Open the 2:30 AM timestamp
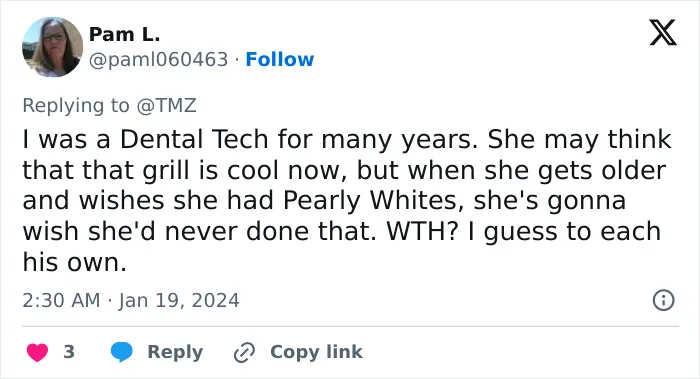 (61, 300)
